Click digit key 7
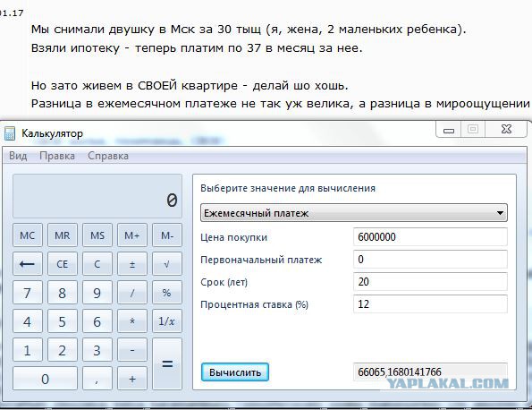The width and height of the screenshot is (532, 410). [28, 293]
